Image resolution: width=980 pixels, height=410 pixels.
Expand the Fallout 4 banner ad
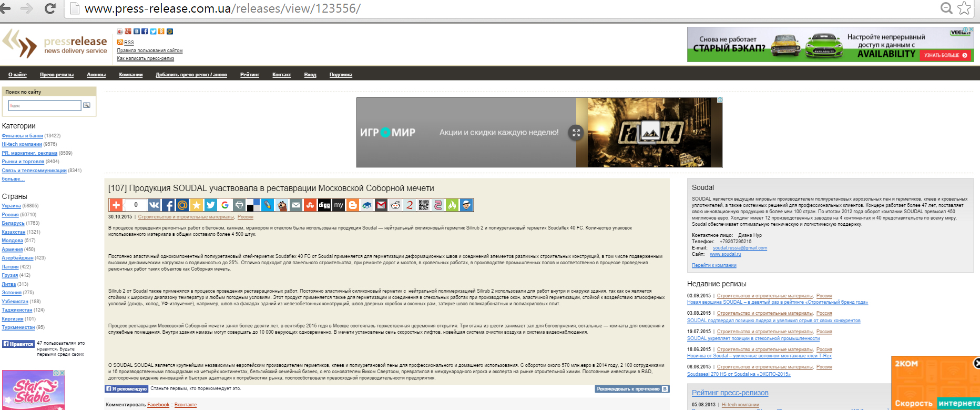point(576,133)
